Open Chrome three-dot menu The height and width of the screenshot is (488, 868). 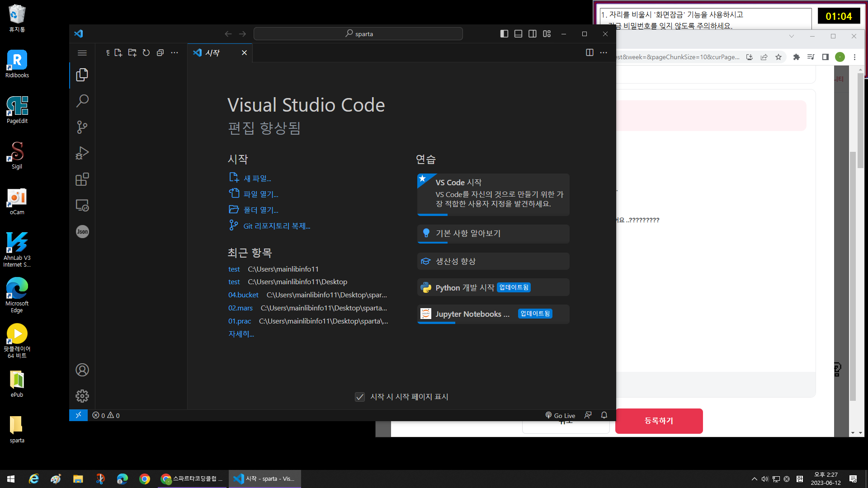[x=854, y=57]
